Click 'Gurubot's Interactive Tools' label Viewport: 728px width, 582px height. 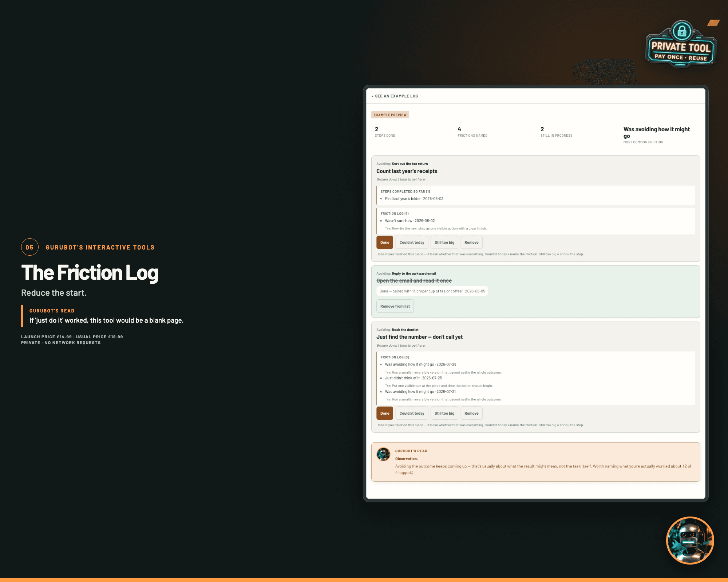100,247
